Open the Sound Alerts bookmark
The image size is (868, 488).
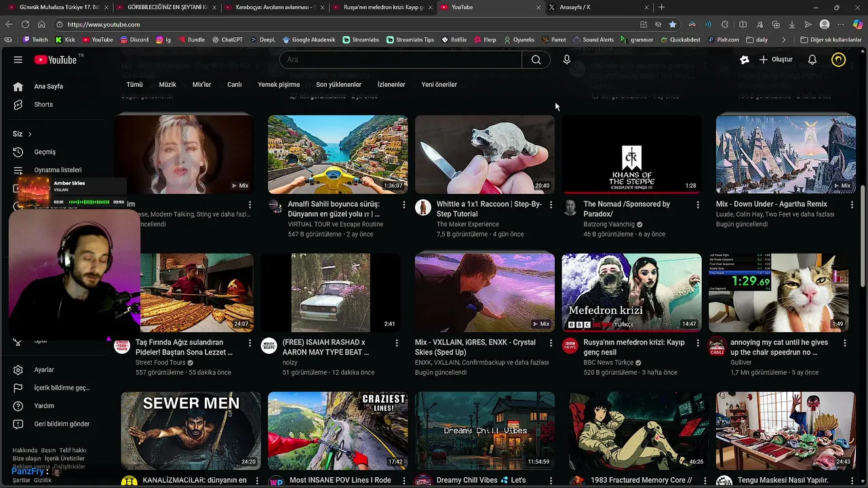coord(593,39)
